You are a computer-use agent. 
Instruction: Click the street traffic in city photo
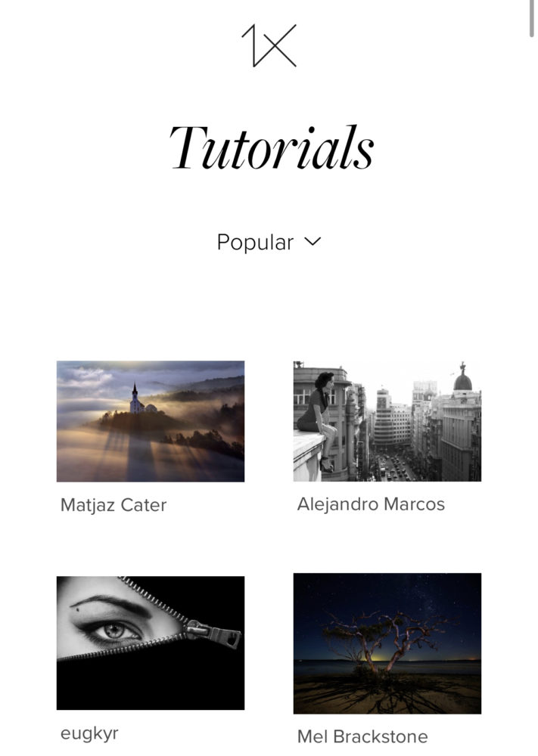[391, 468]
